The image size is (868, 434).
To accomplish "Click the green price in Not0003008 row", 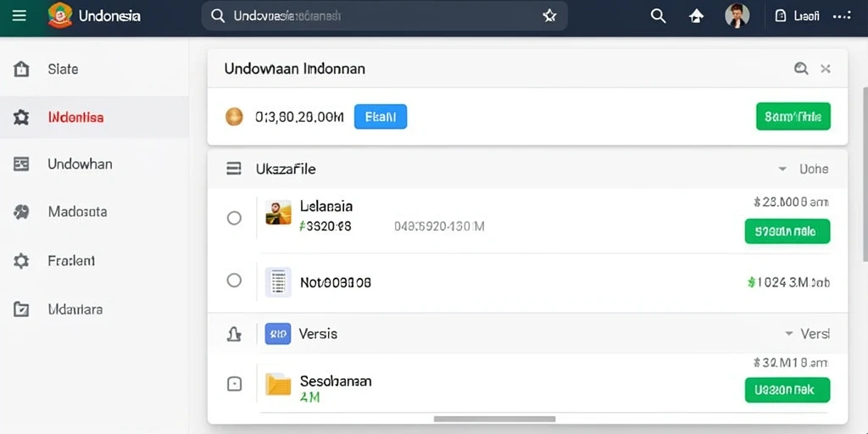I will (788, 283).
